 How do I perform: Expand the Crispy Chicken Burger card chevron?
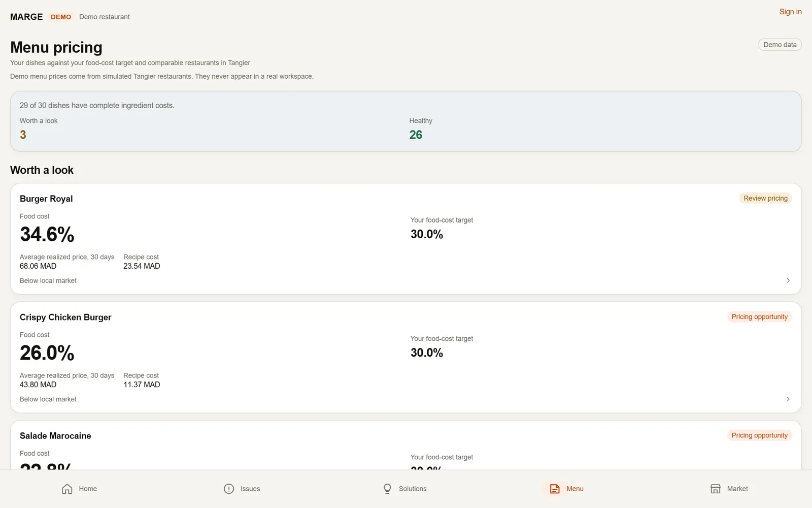[x=788, y=399]
